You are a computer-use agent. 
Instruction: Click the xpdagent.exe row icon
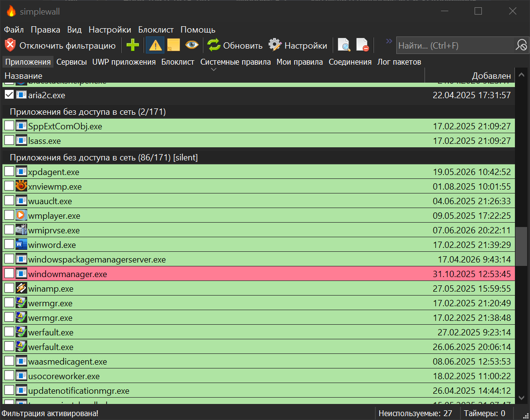(x=21, y=172)
